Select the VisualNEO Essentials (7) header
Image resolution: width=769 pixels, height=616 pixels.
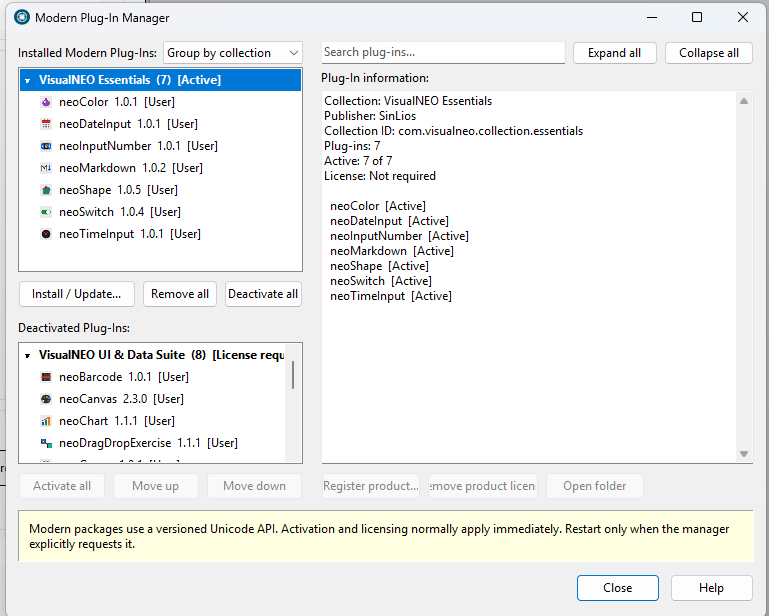[x=160, y=80]
